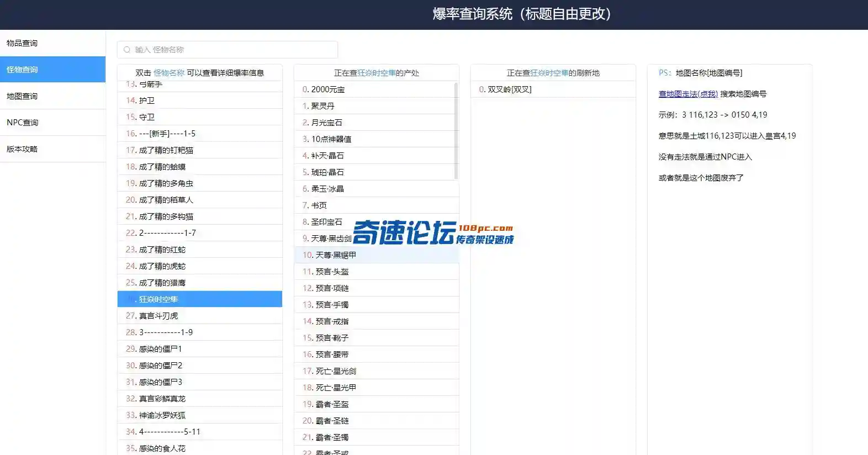Select monster 25. 成了精的猎鹰
This screenshot has height=455, width=868.
200,283
